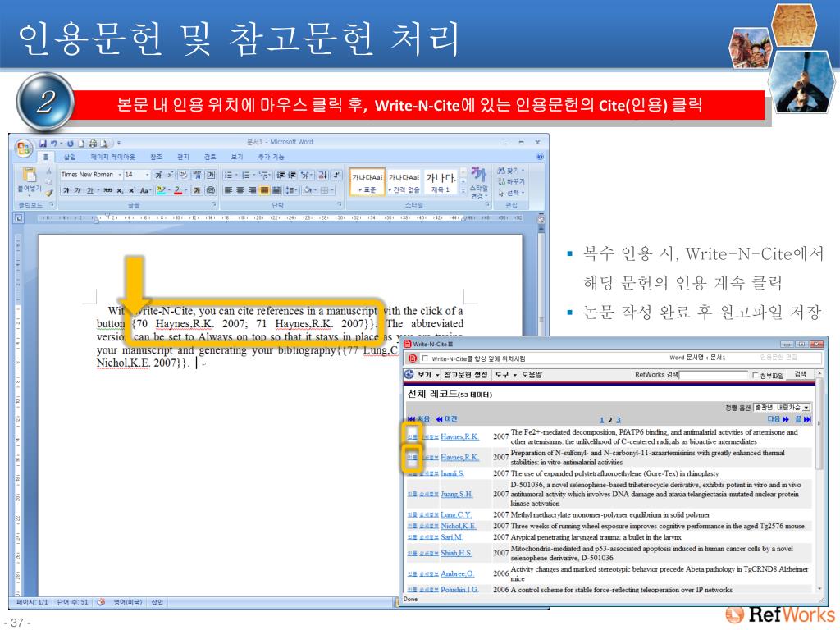The image size is (840, 630).
Task: Switch to the 참조 ribbon tab
Action: pyautogui.click(x=156, y=157)
